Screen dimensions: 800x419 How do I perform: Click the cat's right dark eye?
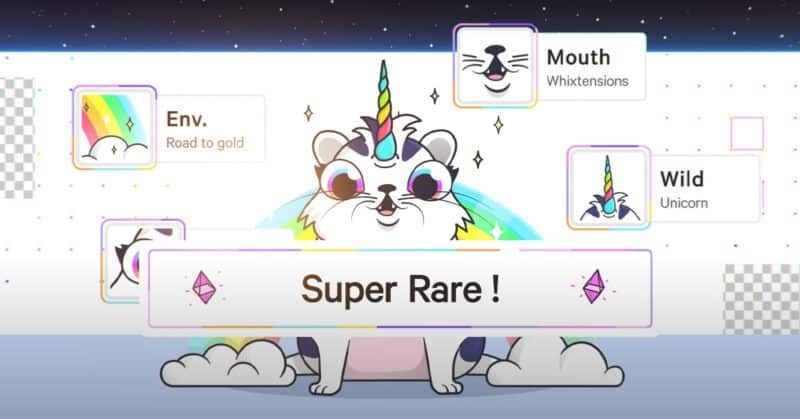click(x=429, y=183)
